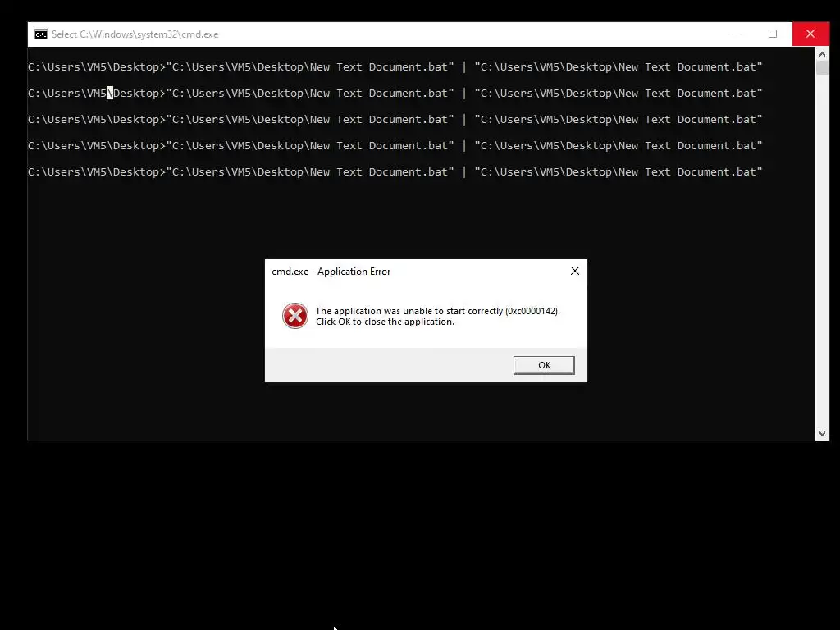Click the console scrollbar thumb
840x630 pixels.
pyautogui.click(x=822, y=67)
